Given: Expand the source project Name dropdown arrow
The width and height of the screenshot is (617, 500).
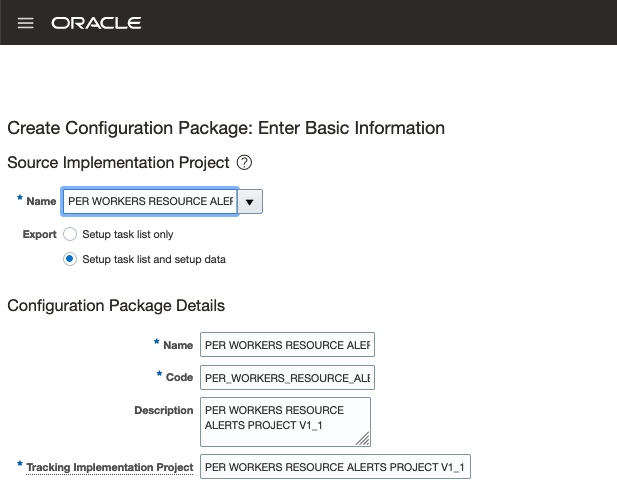Looking at the screenshot, I should [250, 201].
